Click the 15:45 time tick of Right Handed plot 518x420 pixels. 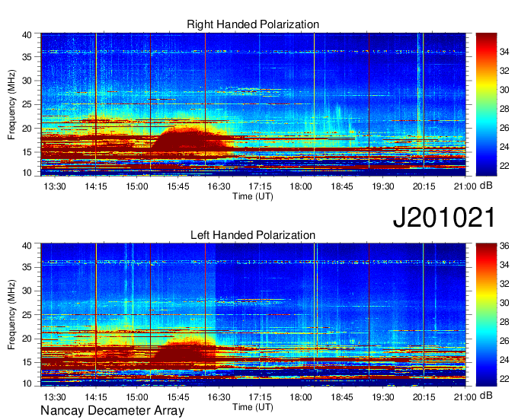click(177, 186)
